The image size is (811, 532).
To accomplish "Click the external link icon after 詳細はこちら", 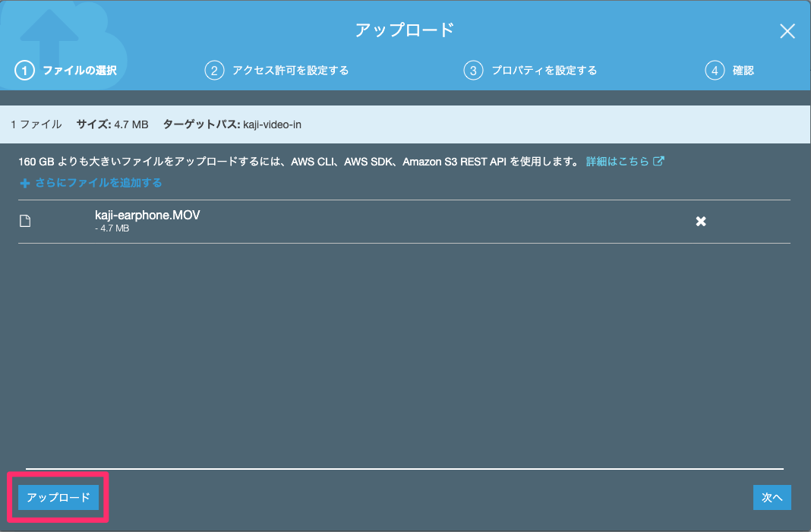I will tap(659, 161).
